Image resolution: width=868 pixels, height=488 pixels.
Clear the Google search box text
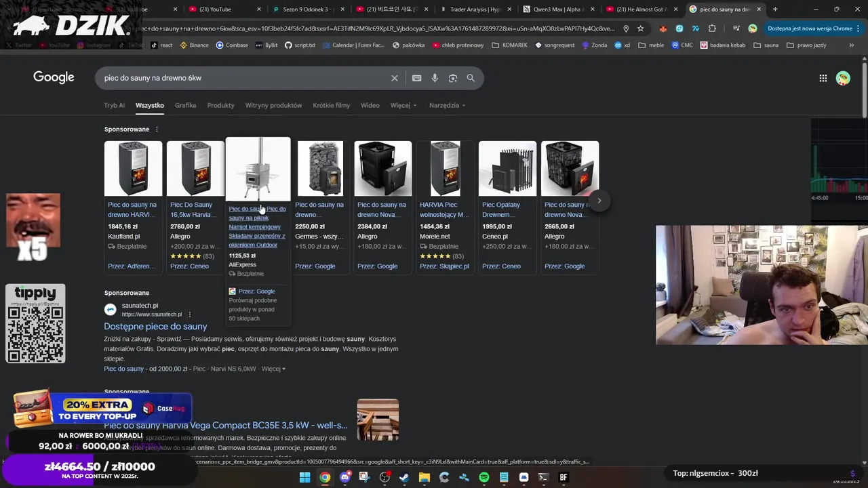tap(394, 78)
